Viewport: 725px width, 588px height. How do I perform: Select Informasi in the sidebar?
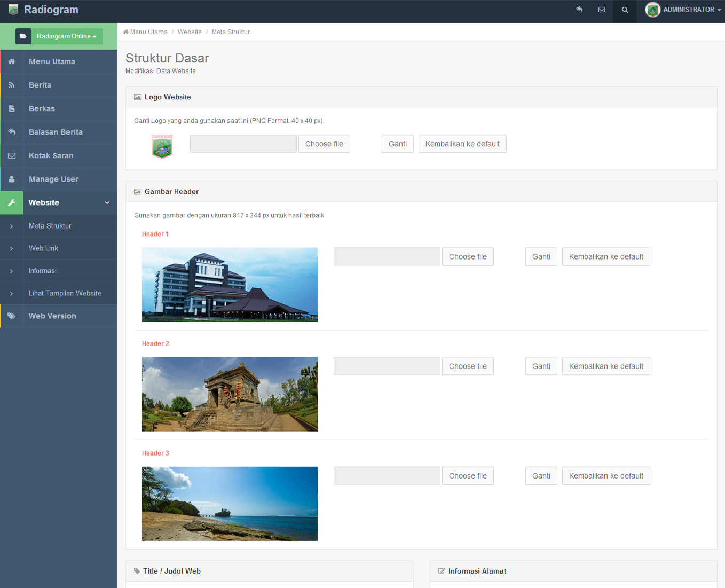43,271
